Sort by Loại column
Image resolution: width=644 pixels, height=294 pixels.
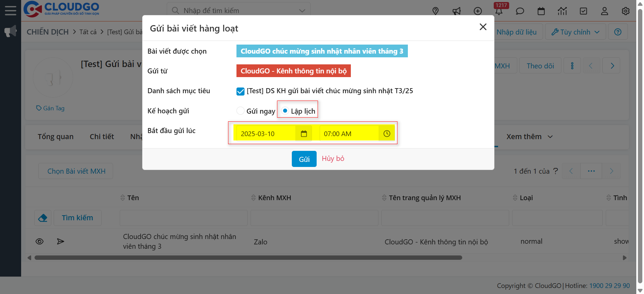coord(523,198)
